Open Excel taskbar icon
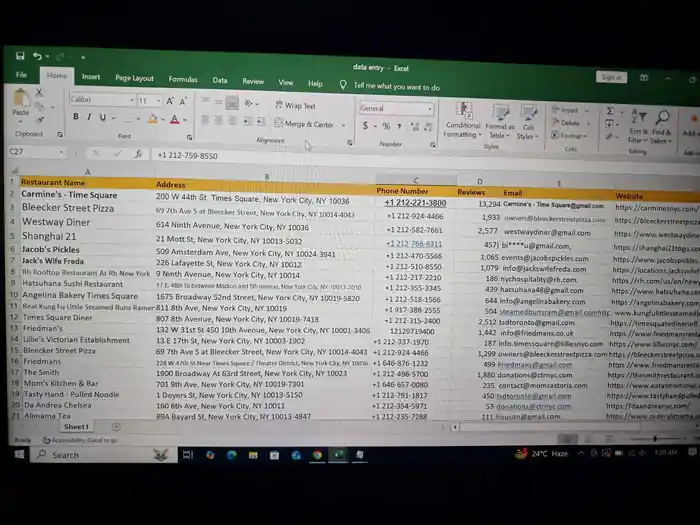Image resolution: width=700 pixels, height=525 pixels. [x=338, y=454]
